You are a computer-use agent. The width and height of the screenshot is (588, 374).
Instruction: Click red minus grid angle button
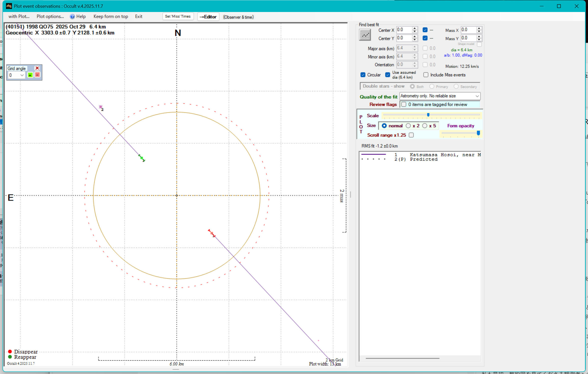(x=37, y=75)
